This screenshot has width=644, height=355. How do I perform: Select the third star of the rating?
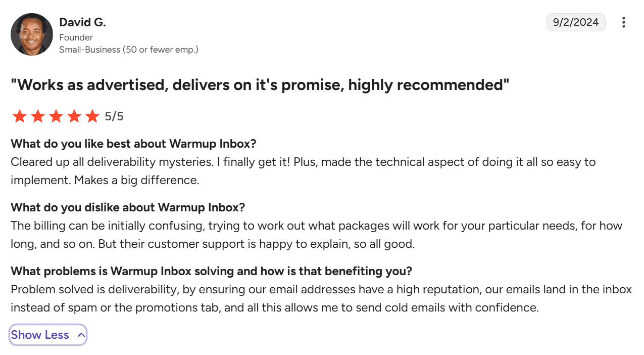(x=56, y=116)
